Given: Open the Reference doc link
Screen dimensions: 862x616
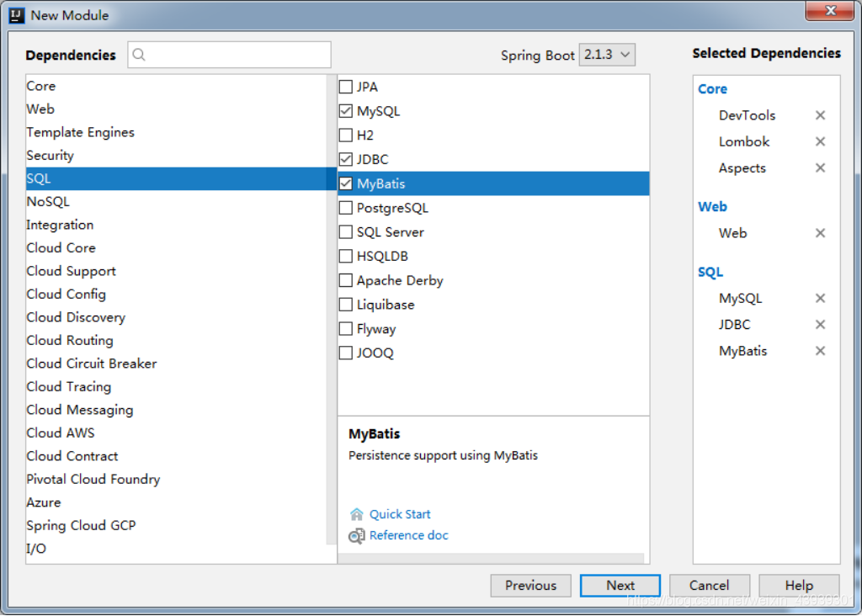Looking at the screenshot, I should (x=408, y=535).
